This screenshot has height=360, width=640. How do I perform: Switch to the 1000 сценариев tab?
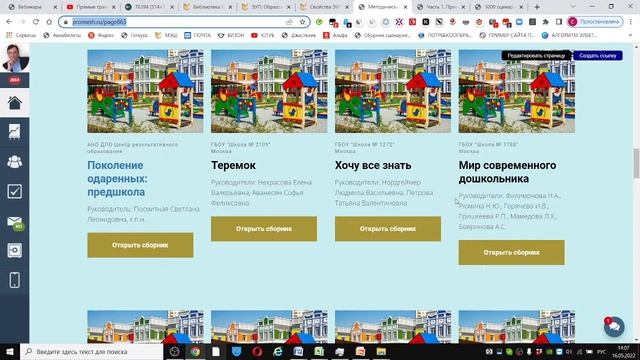[x=500, y=7]
